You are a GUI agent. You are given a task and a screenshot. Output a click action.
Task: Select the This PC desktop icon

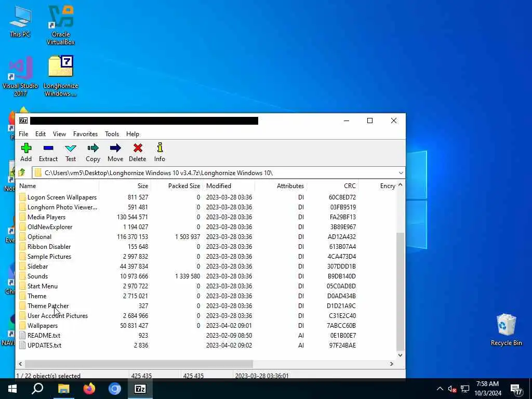click(20, 21)
